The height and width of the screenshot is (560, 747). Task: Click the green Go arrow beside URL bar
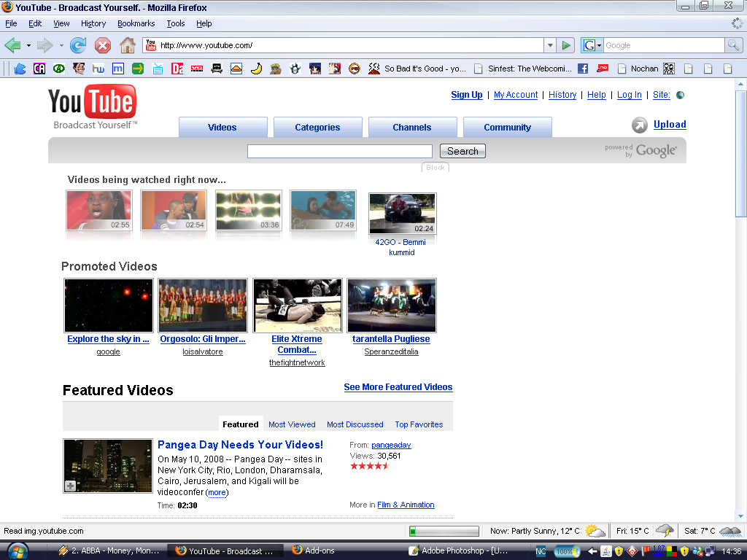[566, 45]
